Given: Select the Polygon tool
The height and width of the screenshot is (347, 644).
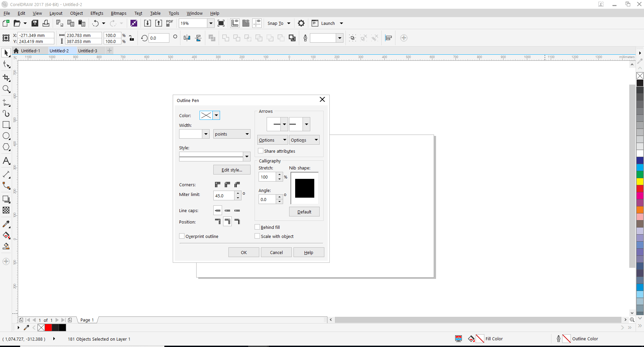Looking at the screenshot, I should [6, 147].
